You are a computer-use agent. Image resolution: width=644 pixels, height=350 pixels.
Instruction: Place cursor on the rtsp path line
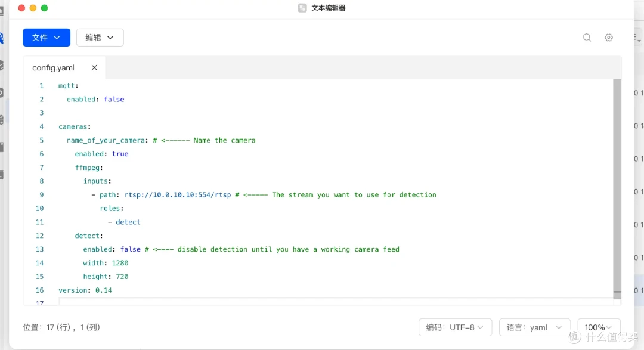coord(264,195)
